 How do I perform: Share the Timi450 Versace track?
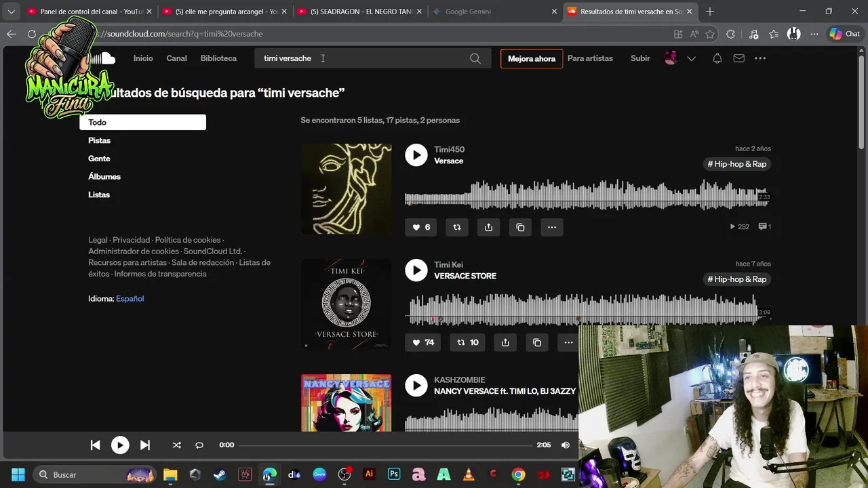[488, 227]
